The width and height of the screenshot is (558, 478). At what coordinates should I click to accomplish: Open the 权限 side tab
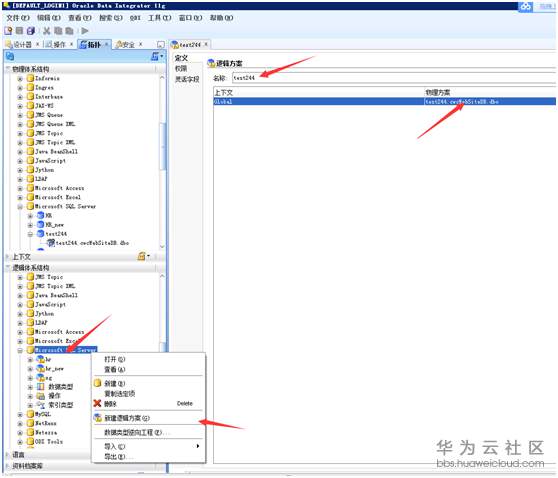181,68
